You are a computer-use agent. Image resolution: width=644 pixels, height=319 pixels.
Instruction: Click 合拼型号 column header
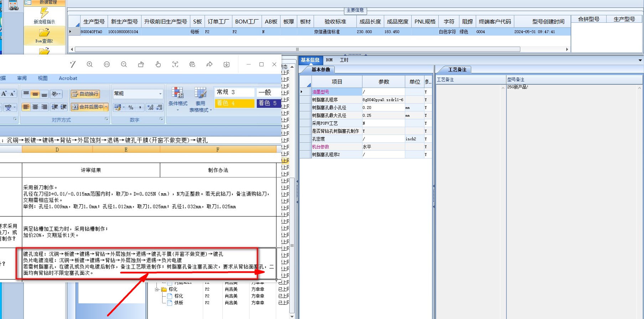coord(589,19)
